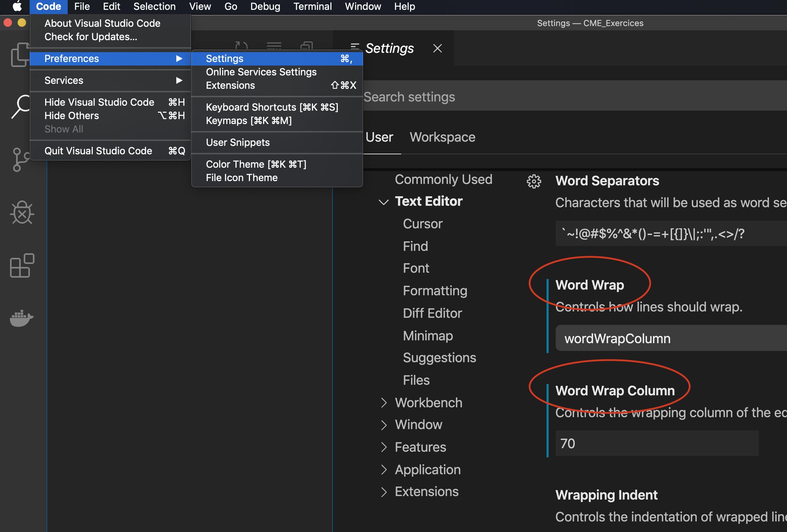Open the Edit menu
The height and width of the screenshot is (532, 787).
[111, 6]
